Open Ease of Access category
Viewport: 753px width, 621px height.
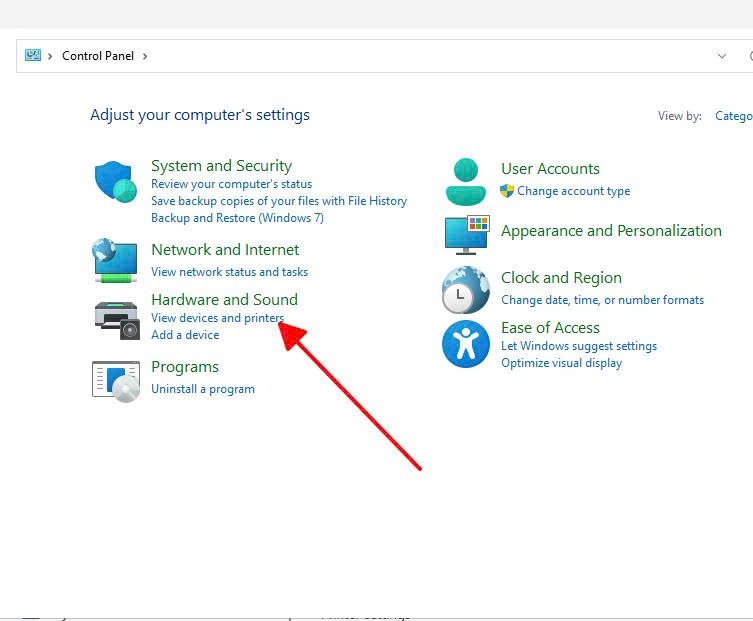(x=550, y=328)
